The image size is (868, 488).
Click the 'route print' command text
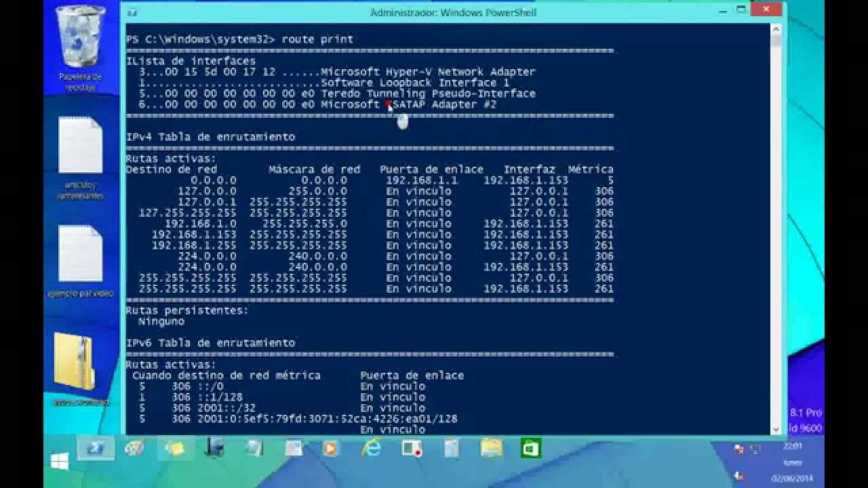[x=317, y=39]
